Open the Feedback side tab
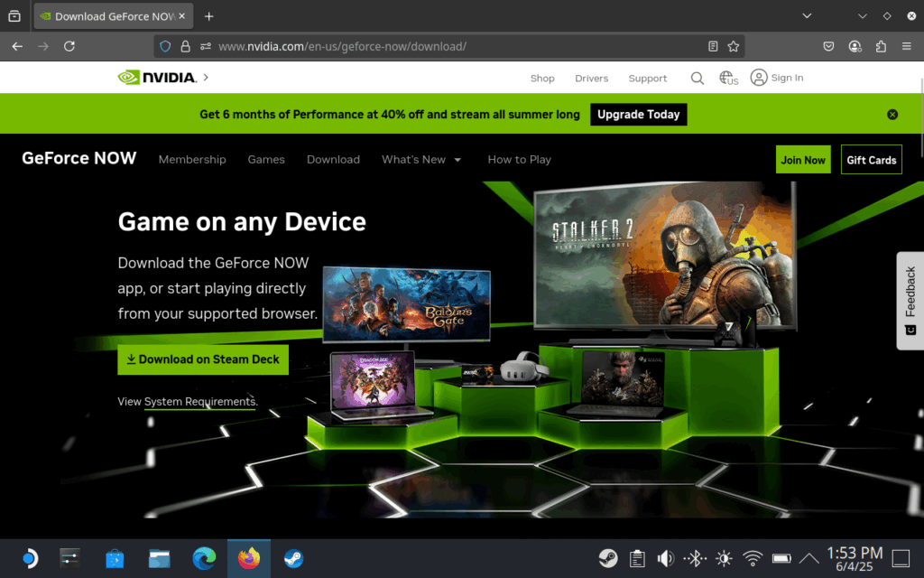Image resolution: width=924 pixels, height=578 pixels. click(x=910, y=301)
